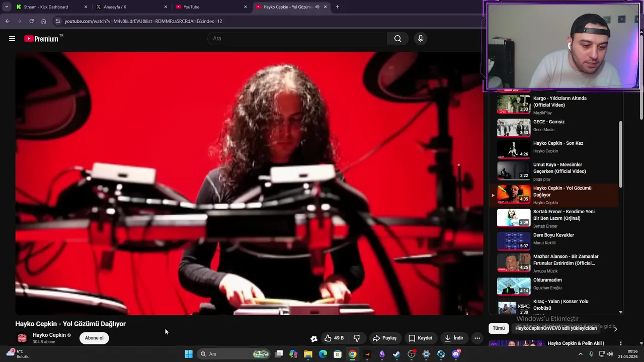Open the browser home page button
Image resolution: width=644 pixels, height=362 pixels.
[x=43, y=21]
